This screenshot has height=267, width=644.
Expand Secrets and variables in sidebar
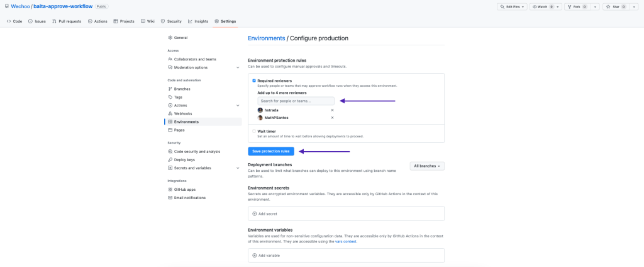(x=203, y=168)
